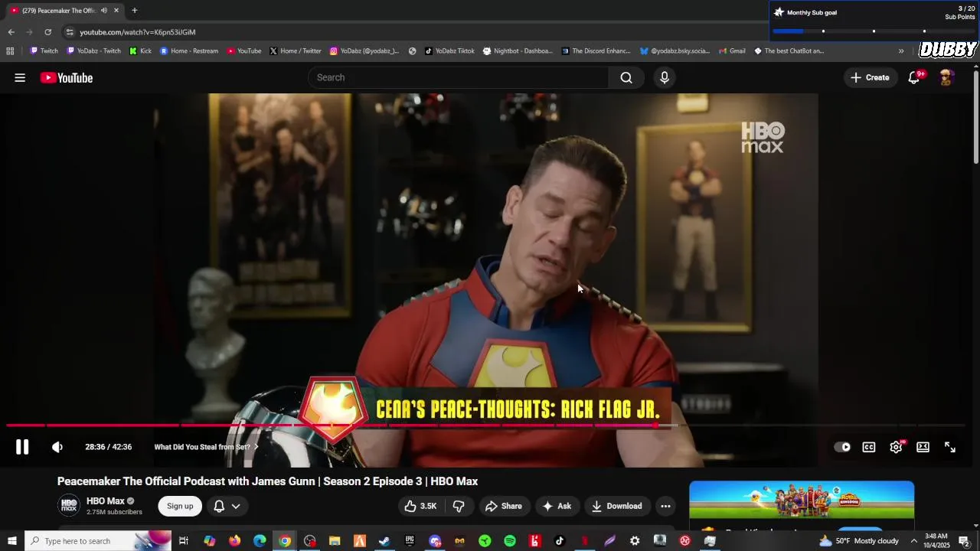
Task: Open the Windows Start menu
Action: point(11,541)
